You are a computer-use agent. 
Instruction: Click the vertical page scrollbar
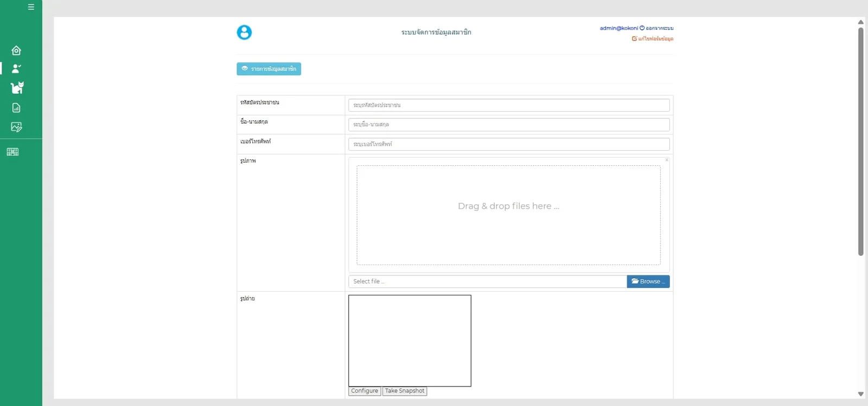[x=860, y=141]
